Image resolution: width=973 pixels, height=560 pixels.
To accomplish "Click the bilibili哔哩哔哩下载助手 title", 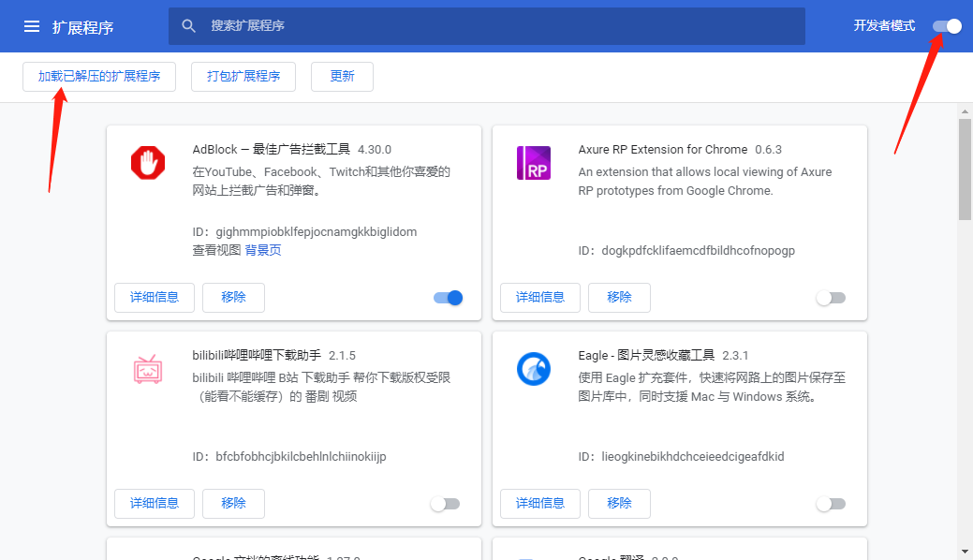I will (x=257, y=355).
